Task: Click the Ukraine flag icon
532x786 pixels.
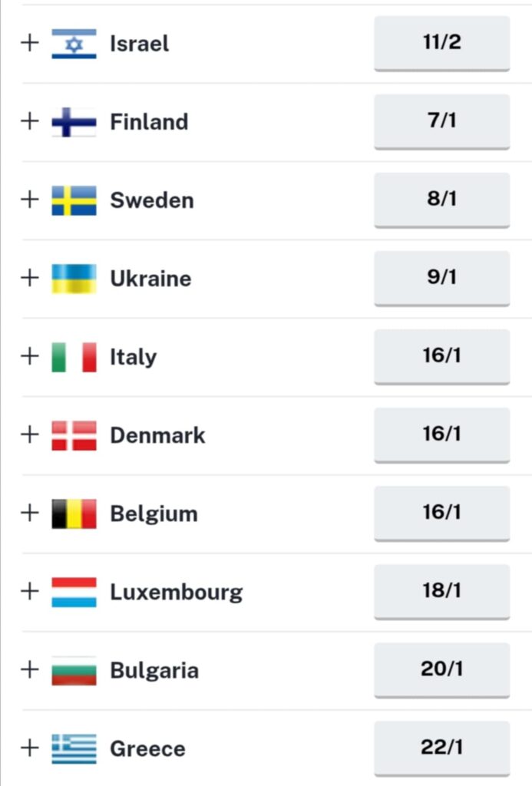Action: click(x=74, y=279)
